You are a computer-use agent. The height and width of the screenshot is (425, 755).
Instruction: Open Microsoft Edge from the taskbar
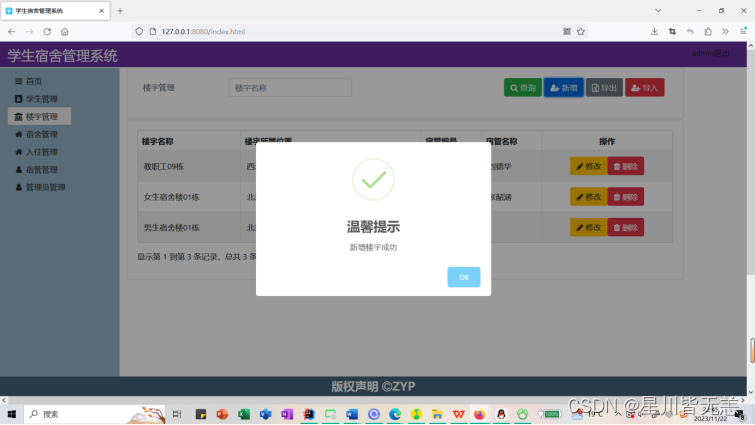(395, 414)
